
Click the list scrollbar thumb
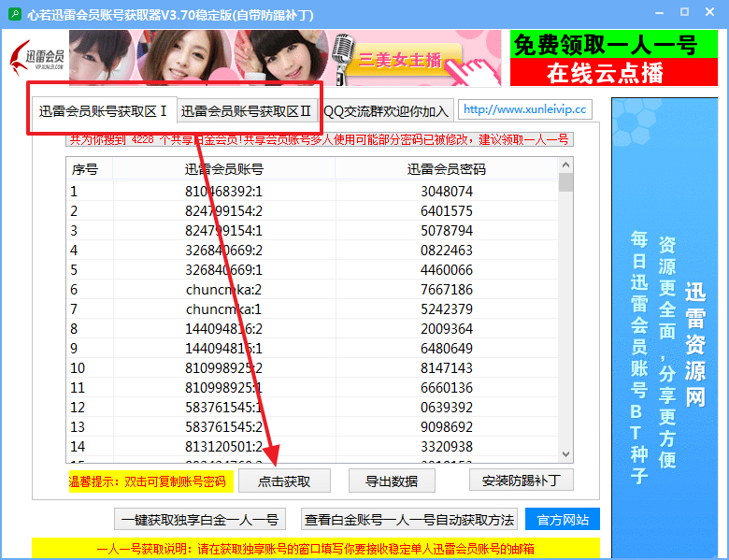(565, 182)
